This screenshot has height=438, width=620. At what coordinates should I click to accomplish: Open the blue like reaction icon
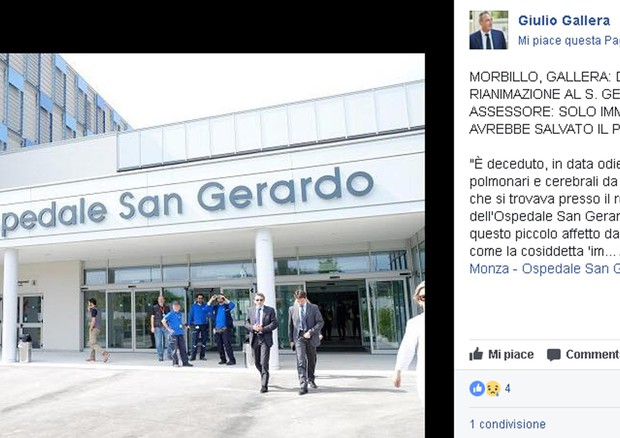[x=477, y=389]
